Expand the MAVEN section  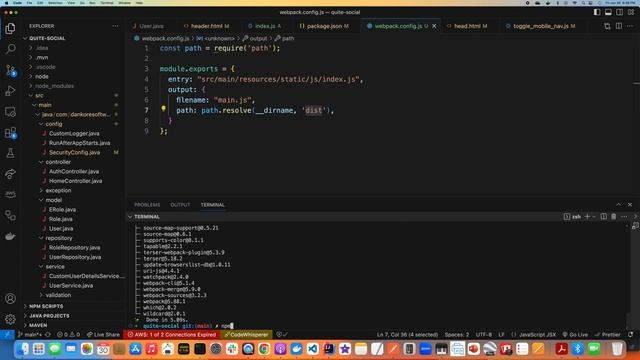(x=38, y=325)
